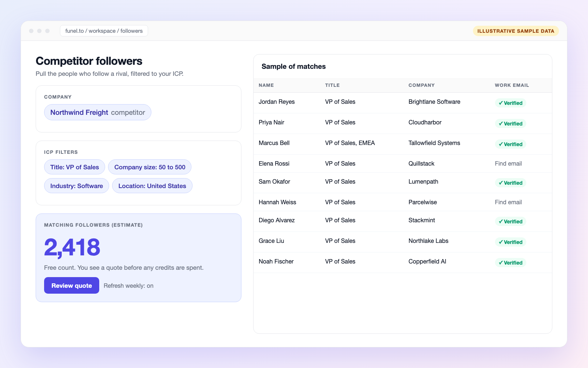Screen dimensions: 588x368
Task: Click the Cloudharbor company cell
Action: point(425,122)
